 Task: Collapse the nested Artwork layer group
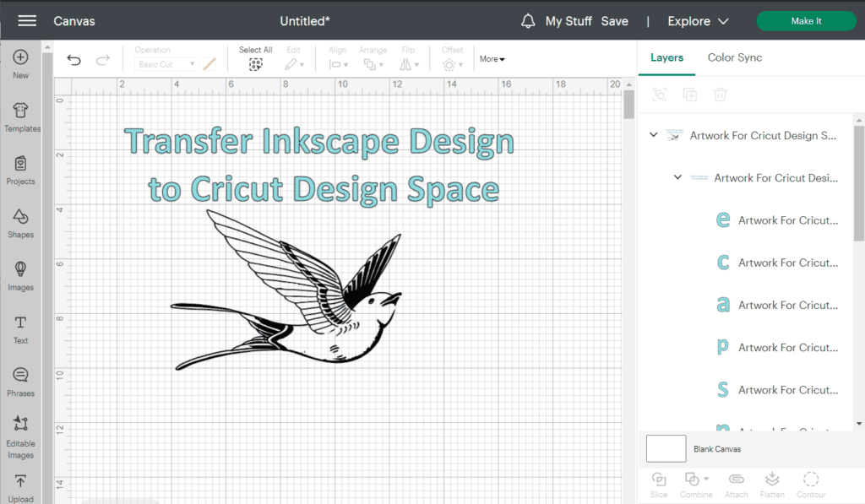(x=677, y=177)
